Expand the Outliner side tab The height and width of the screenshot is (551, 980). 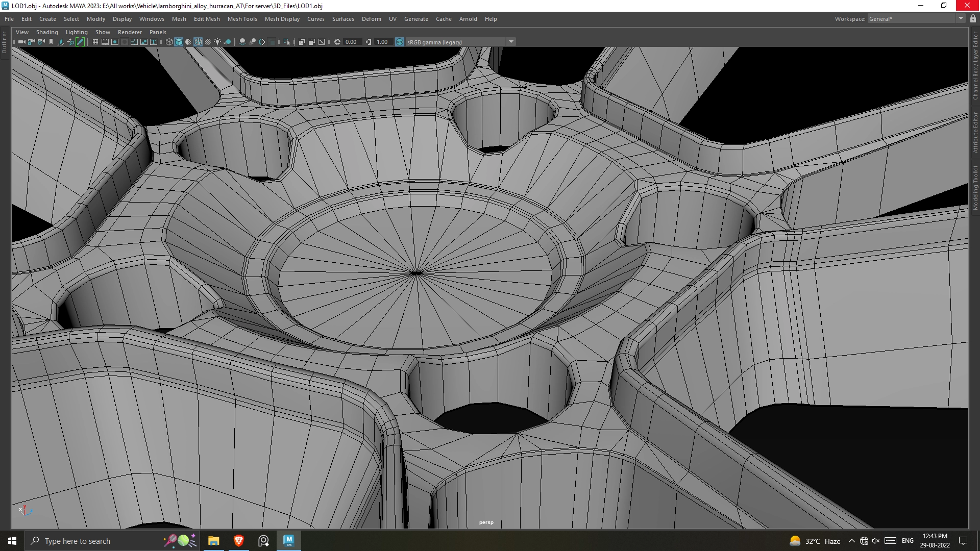click(4, 43)
